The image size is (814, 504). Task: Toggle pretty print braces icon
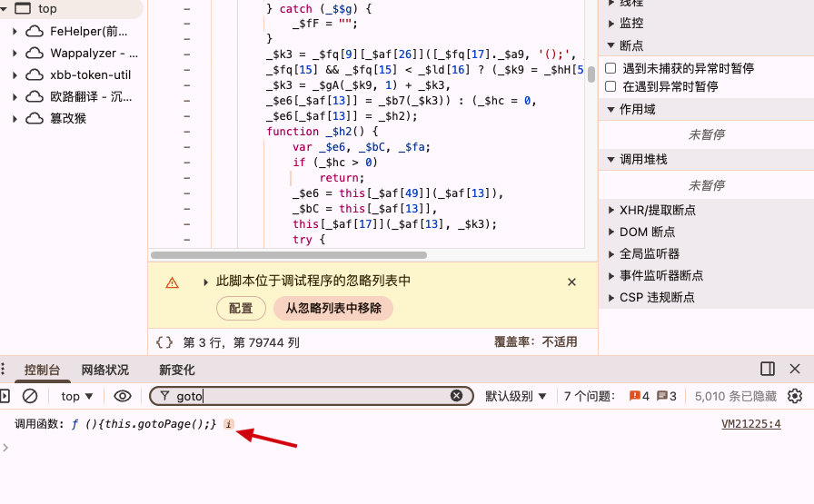(164, 342)
